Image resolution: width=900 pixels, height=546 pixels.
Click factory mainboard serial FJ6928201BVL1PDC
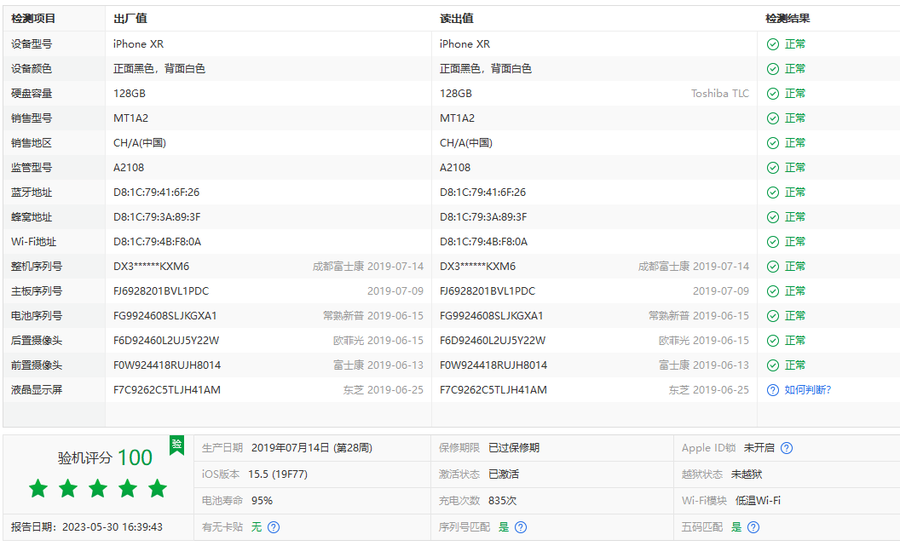click(161, 291)
